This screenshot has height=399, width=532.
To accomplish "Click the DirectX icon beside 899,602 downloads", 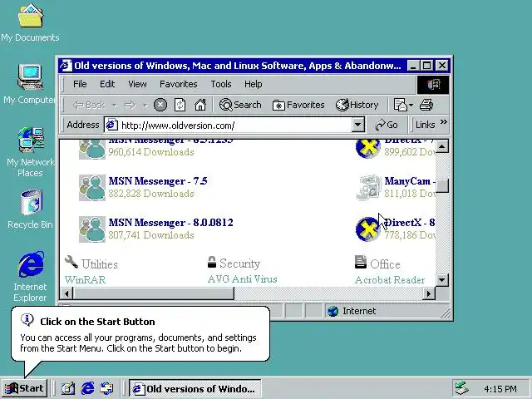I will point(368,149).
